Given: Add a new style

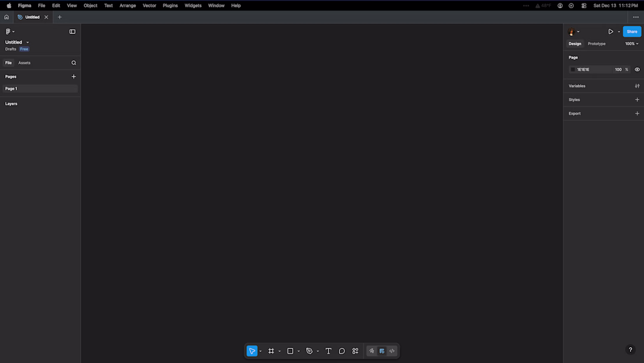Looking at the screenshot, I should click(637, 100).
